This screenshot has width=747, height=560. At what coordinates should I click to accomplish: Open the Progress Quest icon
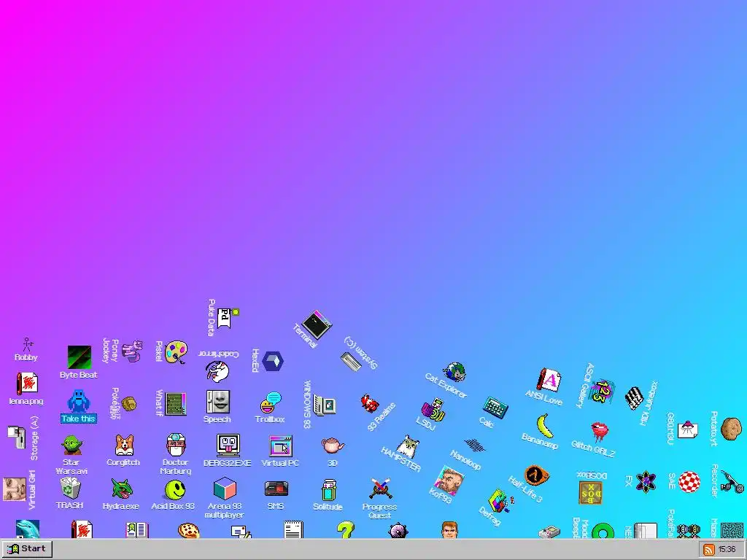pos(380,489)
